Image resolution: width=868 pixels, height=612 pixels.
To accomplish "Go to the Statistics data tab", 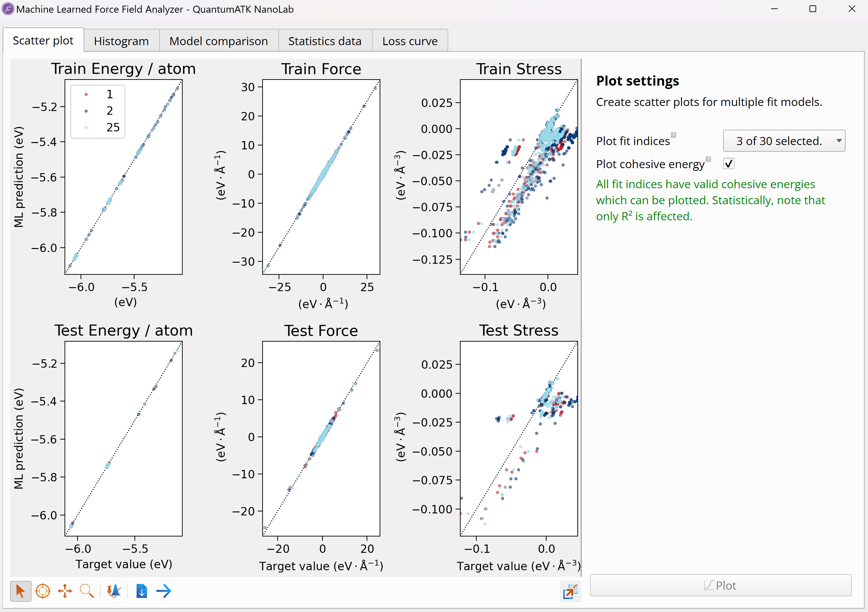I will click(x=325, y=41).
